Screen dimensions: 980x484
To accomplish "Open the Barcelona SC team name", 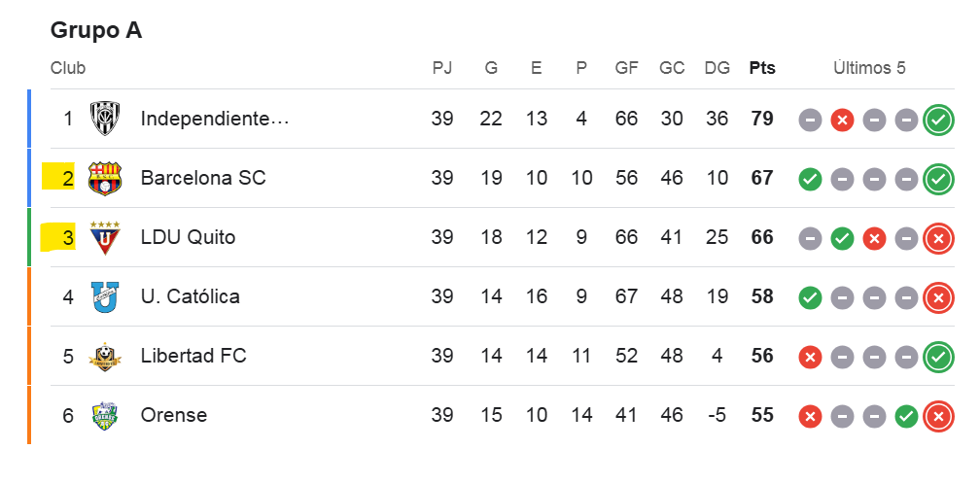I will [203, 179].
